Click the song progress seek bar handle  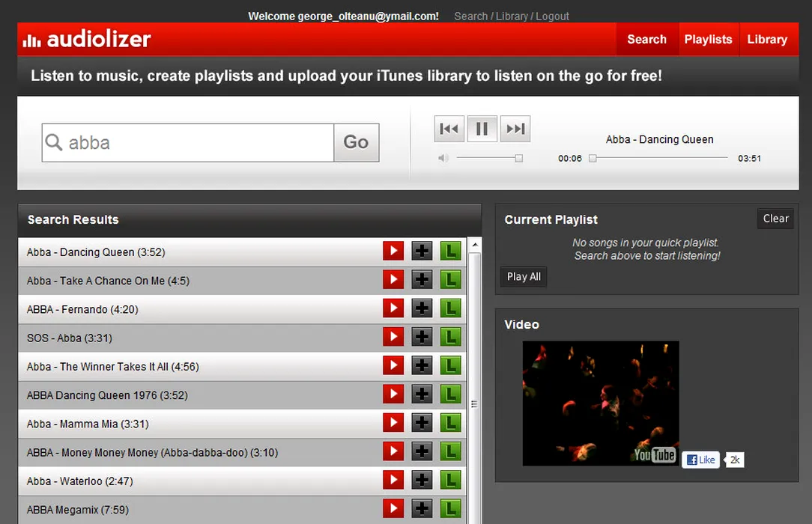(593, 158)
